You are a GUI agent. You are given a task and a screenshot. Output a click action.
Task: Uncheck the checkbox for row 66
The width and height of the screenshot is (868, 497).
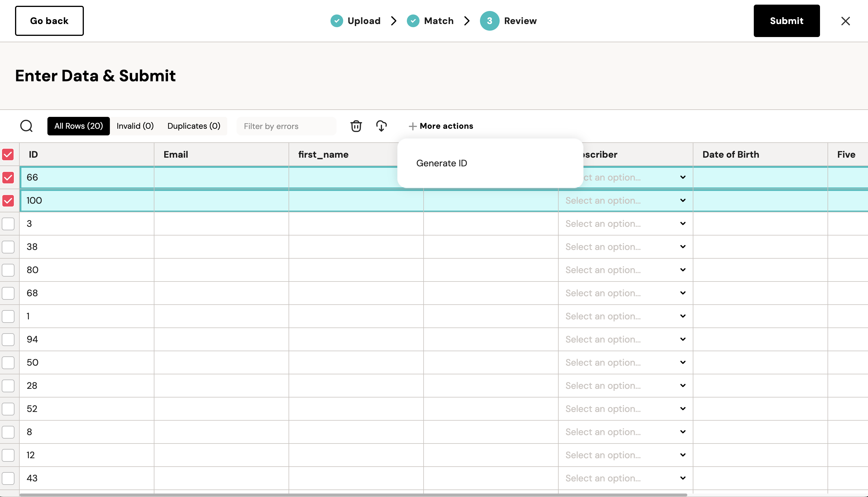click(8, 178)
